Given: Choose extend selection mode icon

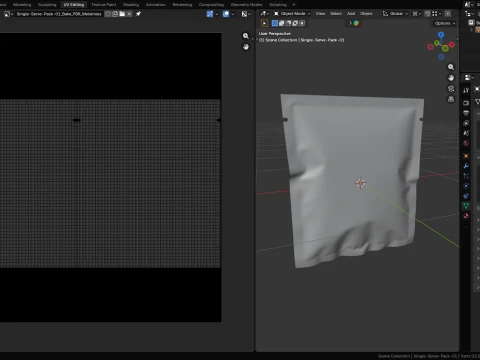Looking at the screenshot, I should point(282,23).
